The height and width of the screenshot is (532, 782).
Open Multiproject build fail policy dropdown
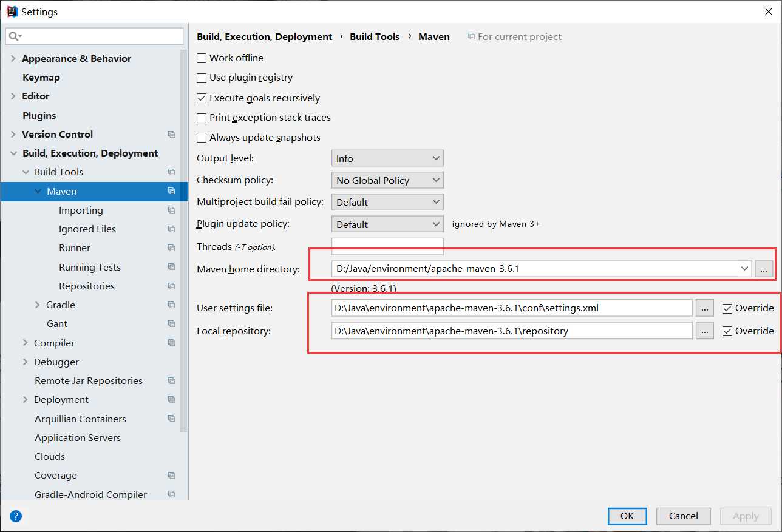click(x=387, y=202)
